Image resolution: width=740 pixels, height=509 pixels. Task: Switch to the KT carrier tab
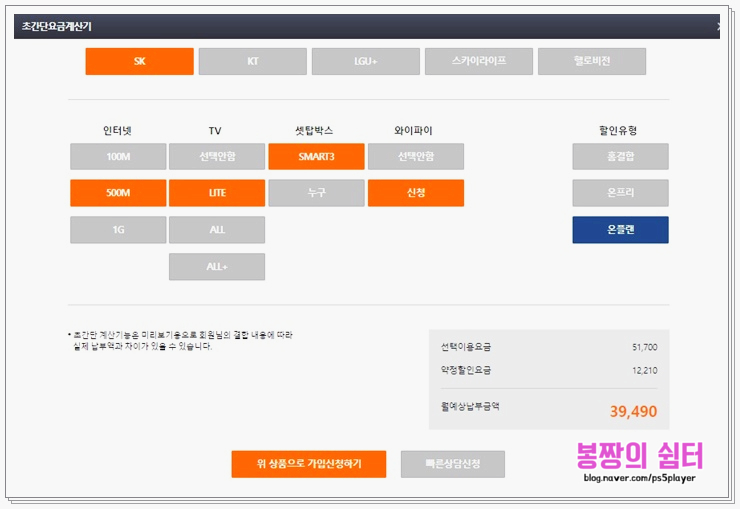click(x=252, y=61)
